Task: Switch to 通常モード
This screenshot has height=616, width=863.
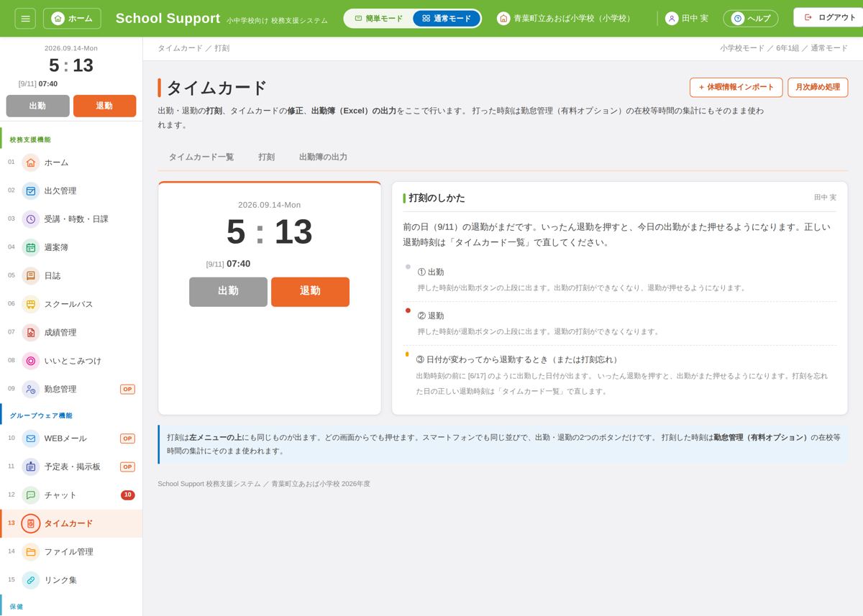Action: pyautogui.click(x=447, y=18)
